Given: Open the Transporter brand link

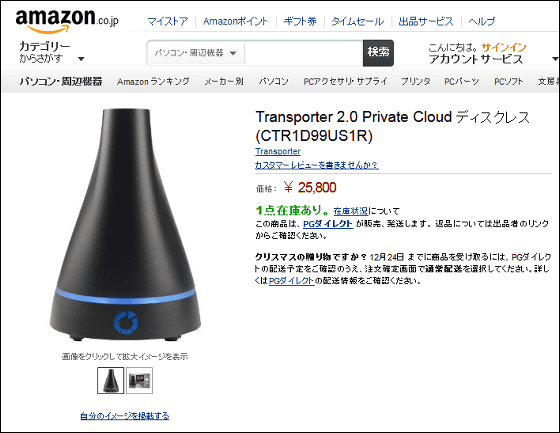Looking at the screenshot, I should pos(278,151).
